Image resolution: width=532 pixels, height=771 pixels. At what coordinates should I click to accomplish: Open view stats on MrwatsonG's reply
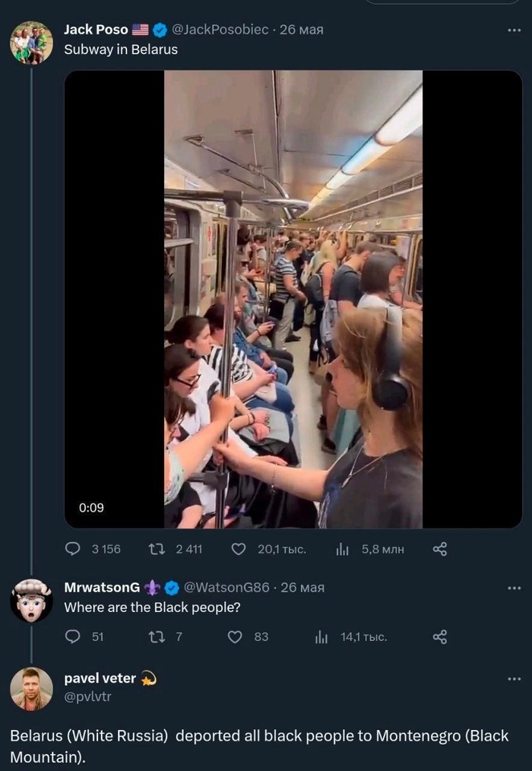click(321, 636)
